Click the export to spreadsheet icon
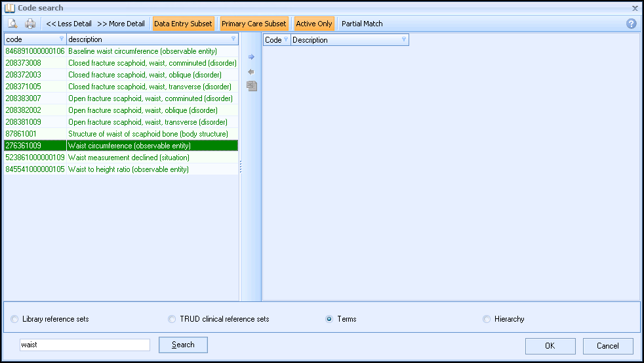The height and width of the screenshot is (363, 644). (x=252, y=86)
